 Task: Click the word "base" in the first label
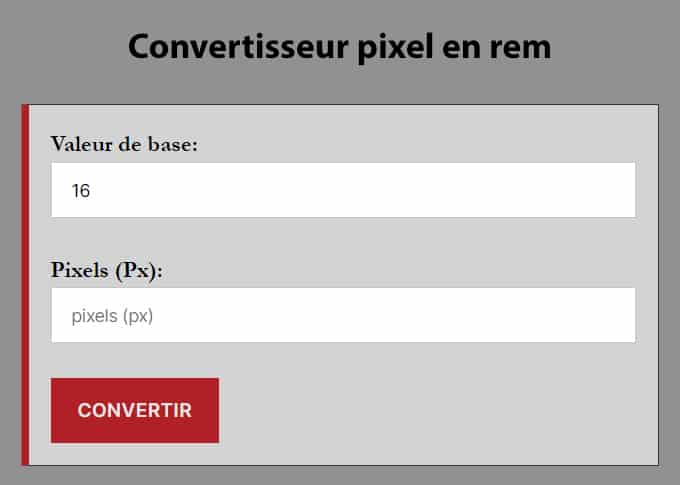tap(171, 144)
